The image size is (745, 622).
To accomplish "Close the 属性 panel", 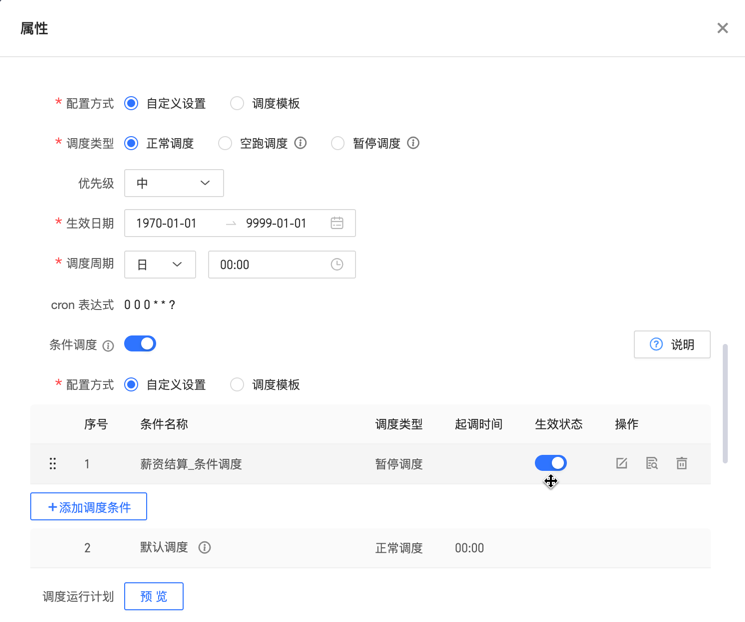I will pos(722,29).
